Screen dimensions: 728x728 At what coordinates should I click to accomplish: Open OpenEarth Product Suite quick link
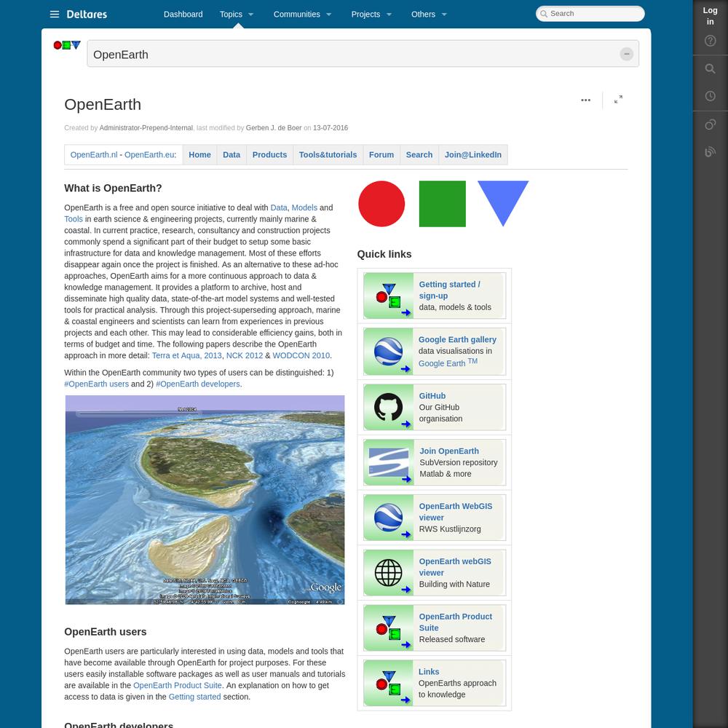click(456, 622)
